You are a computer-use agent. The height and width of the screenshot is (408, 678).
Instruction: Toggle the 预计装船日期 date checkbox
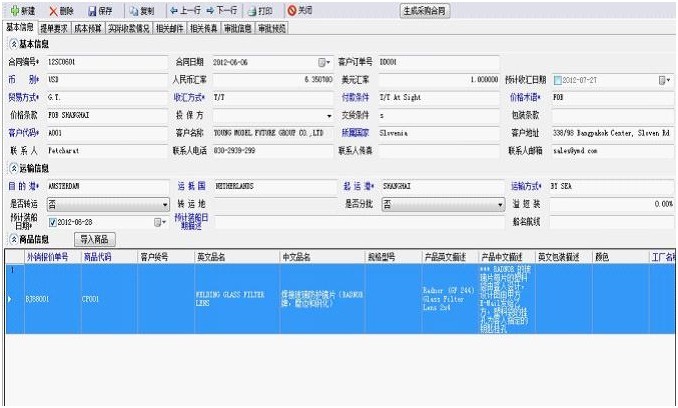53,222
